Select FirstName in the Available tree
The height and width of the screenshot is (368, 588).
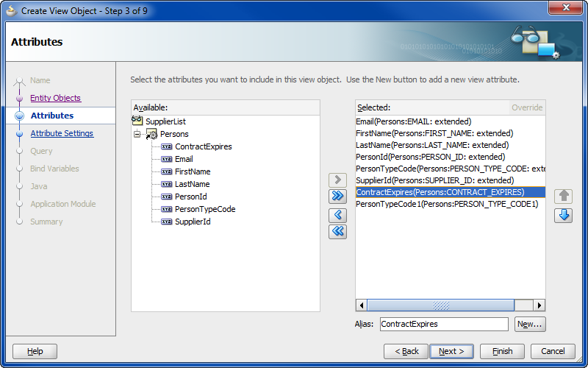click(193, 171)
